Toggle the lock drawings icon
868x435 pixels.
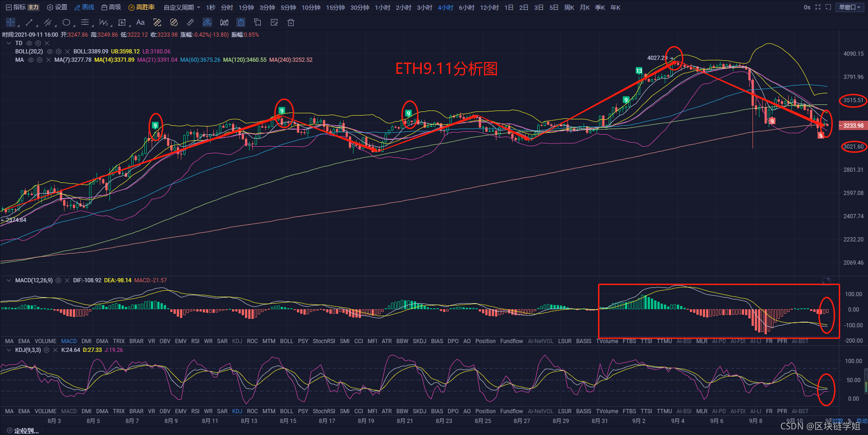[x=241, y=22]
